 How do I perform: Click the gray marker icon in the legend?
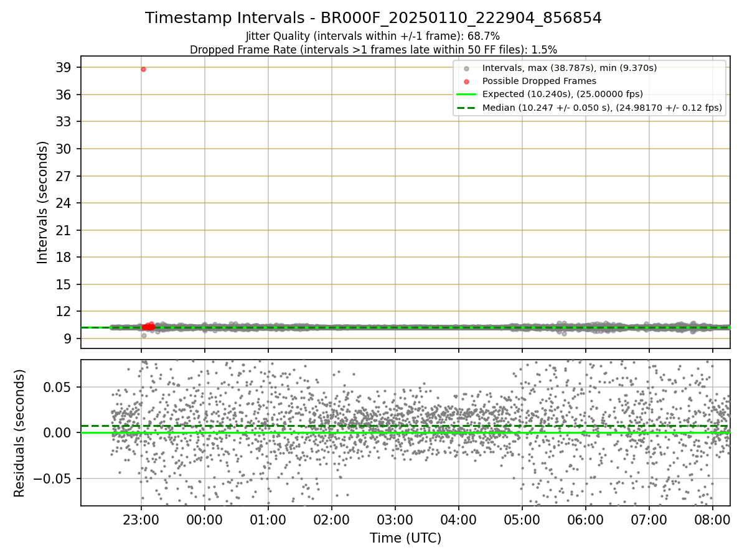pos(466,68)
